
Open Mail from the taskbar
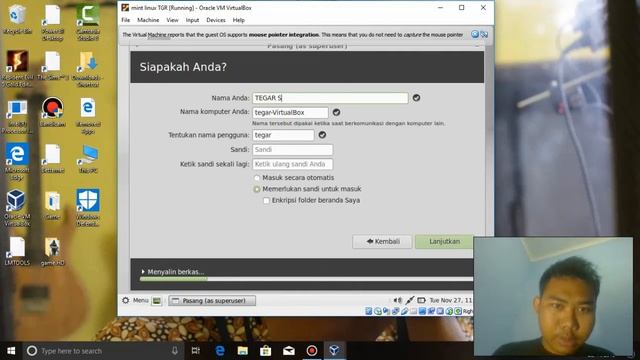click(x=289, y=351)
